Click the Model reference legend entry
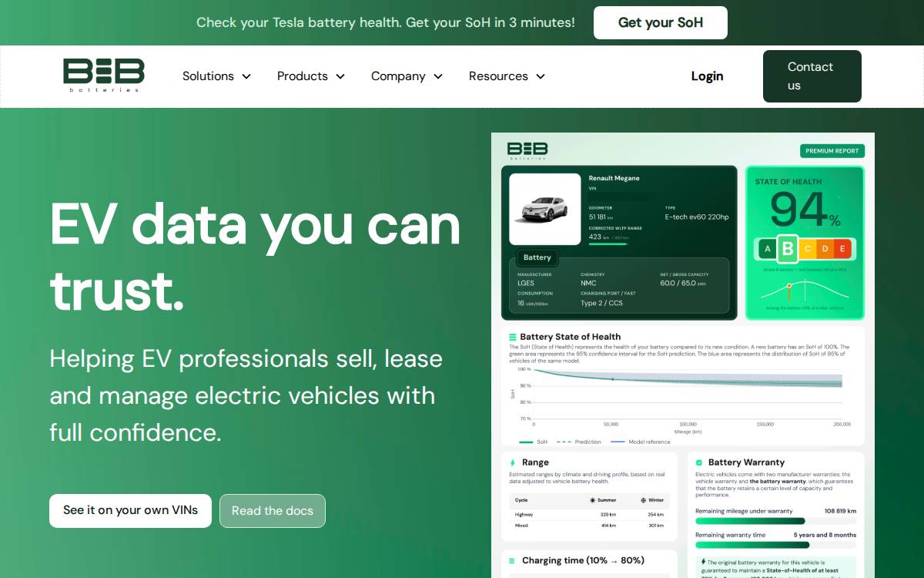 coord(640,442)
